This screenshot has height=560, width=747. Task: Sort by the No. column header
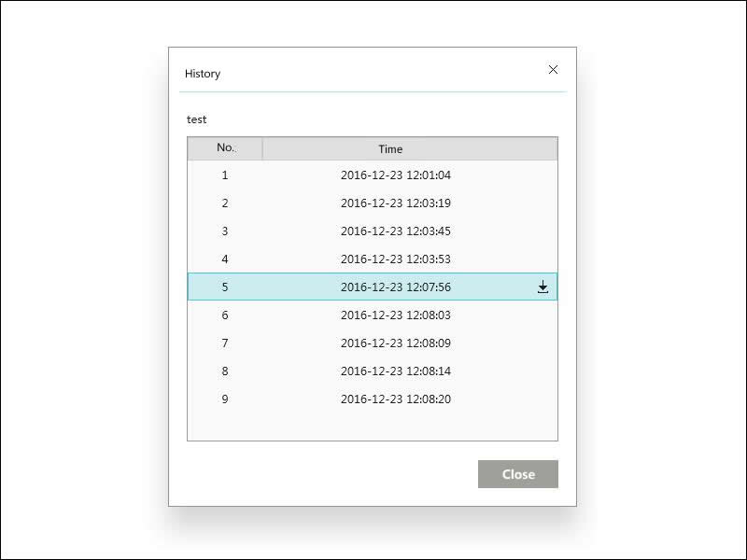(225, 148)
